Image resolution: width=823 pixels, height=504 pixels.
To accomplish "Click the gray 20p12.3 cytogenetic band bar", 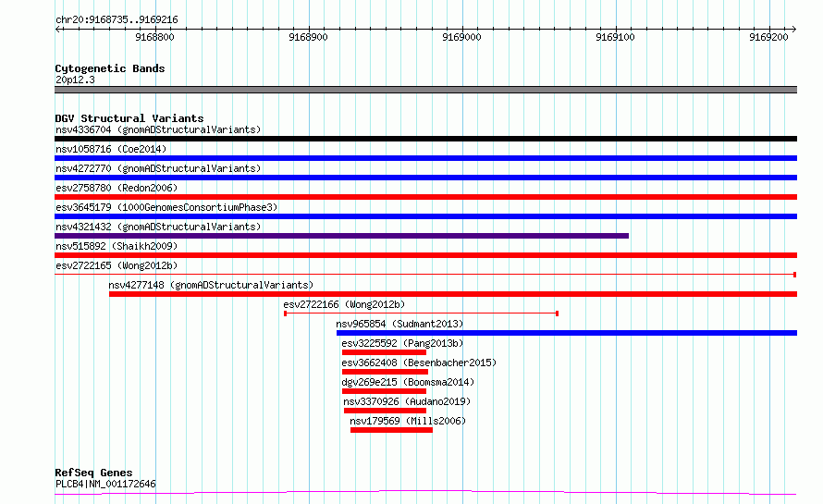I will pyautogui.click(x=425, y=90).
